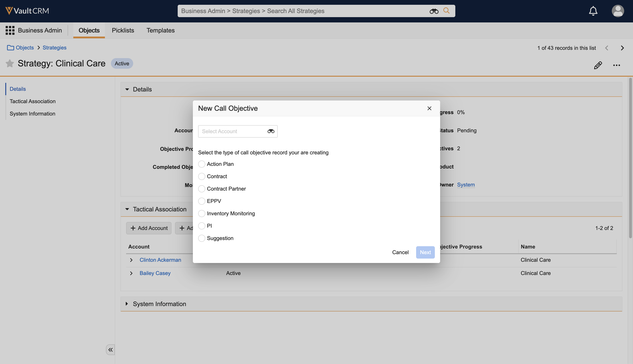This screenshot has height=364, width=633.
Task: Collapse the Details section triangle
Action: (127, 89)
